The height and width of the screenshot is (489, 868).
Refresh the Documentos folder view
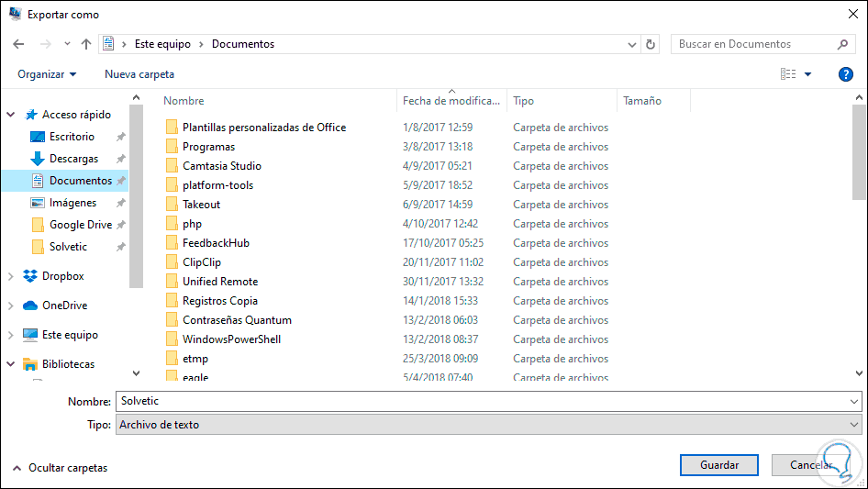tap(651, 44)
